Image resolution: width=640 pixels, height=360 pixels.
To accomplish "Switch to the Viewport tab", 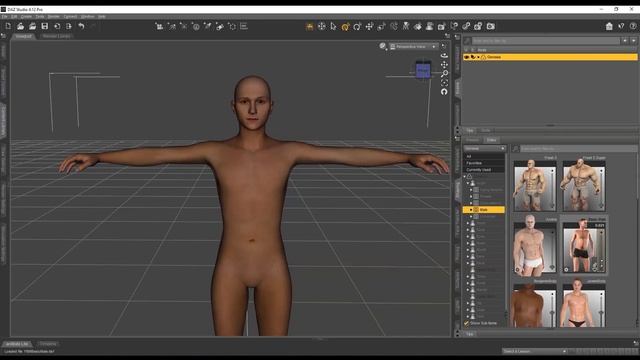I will click(23, 36).
